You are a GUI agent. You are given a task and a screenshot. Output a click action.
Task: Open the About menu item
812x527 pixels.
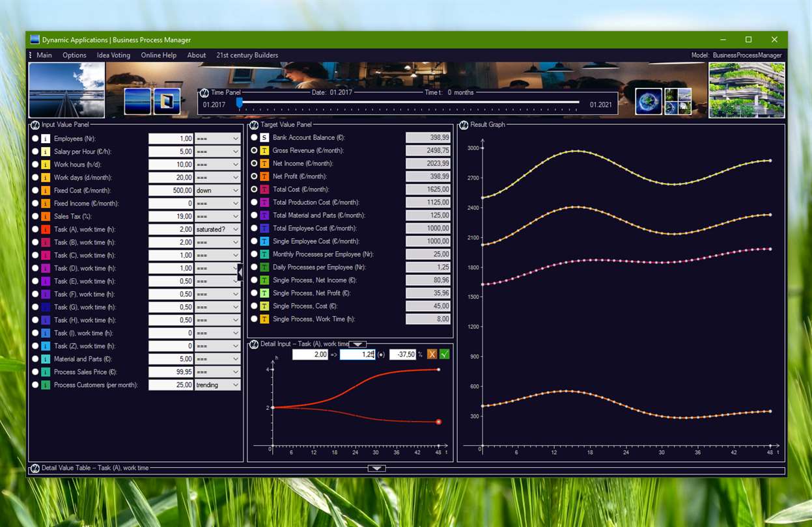click(197, 55)
